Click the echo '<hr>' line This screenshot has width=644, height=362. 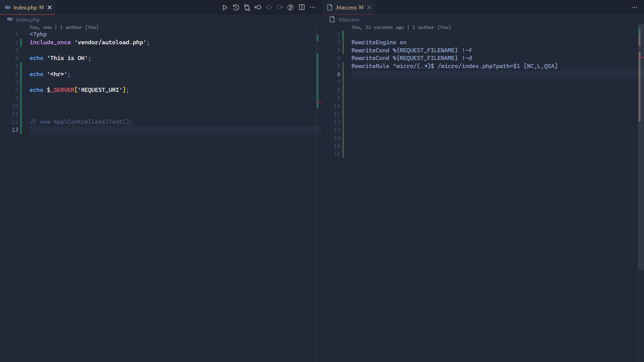[x=50, y=74]
